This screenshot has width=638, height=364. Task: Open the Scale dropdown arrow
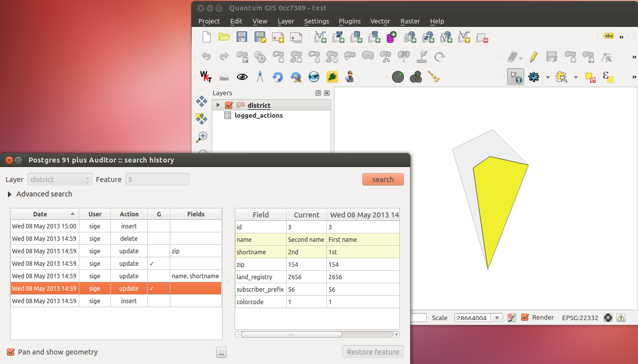click(x=497, y=318)
